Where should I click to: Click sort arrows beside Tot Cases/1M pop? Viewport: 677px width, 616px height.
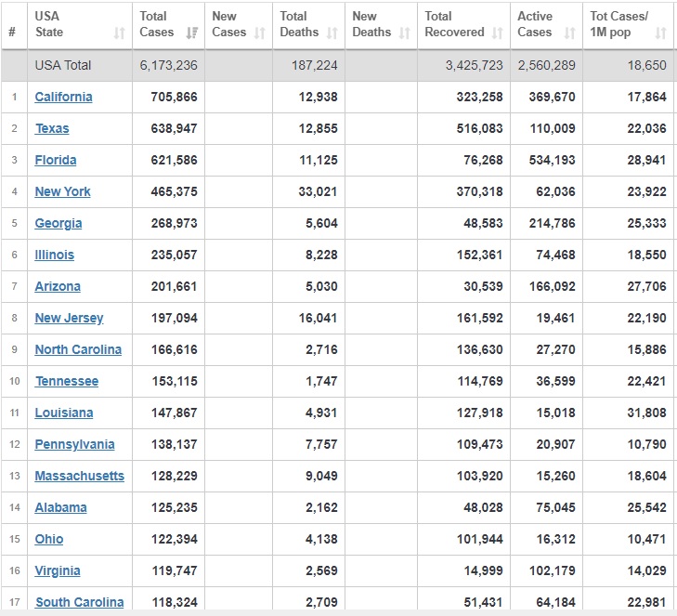[660, 33]
